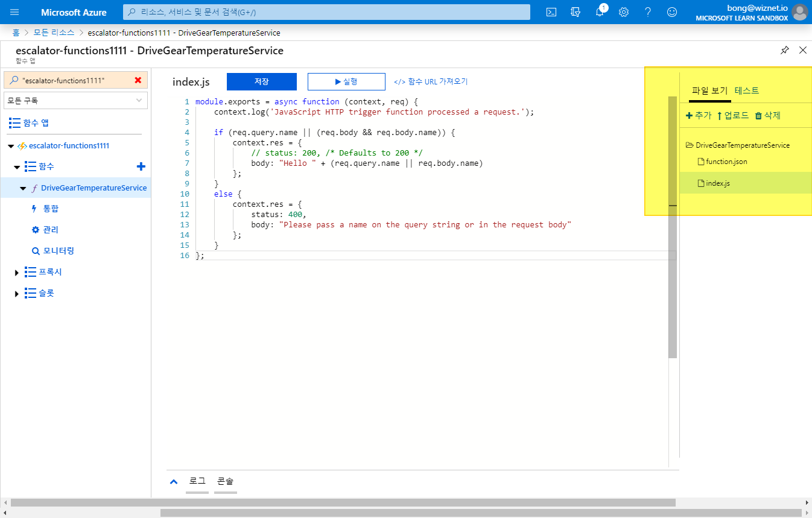Clear the escalator-functions1111 search filter
The height and width of the screenshot is (518, 812).
point(138,80)
